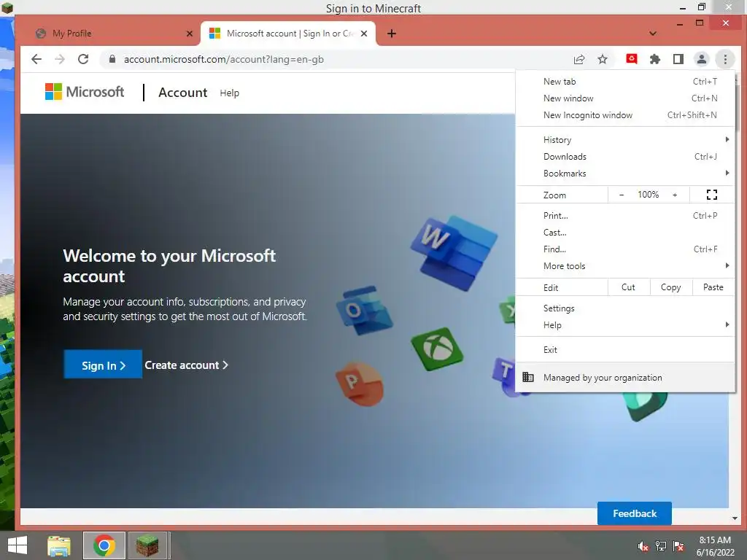
Task: Go back using the browser back arrow
Action: pos(36,59)
